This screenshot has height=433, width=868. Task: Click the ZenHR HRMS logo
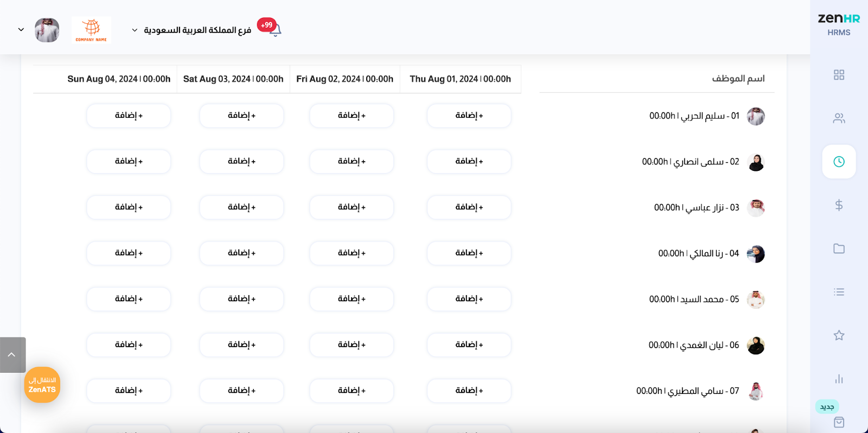(x=839, y=24)
